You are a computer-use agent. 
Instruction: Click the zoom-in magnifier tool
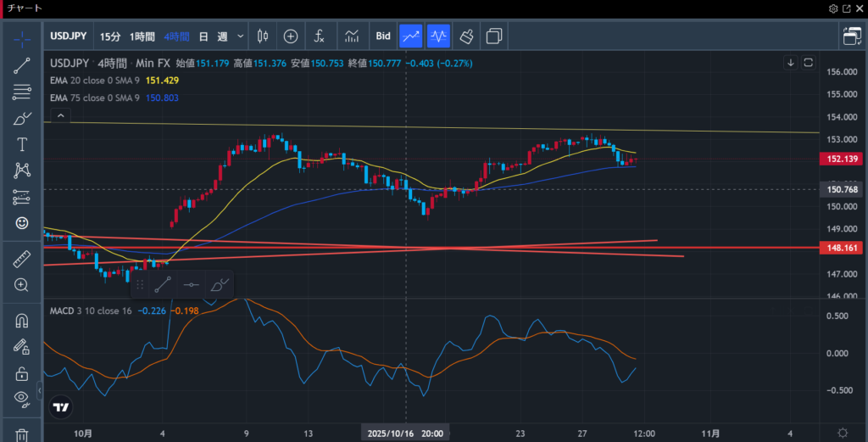click(x=22, y=285)
